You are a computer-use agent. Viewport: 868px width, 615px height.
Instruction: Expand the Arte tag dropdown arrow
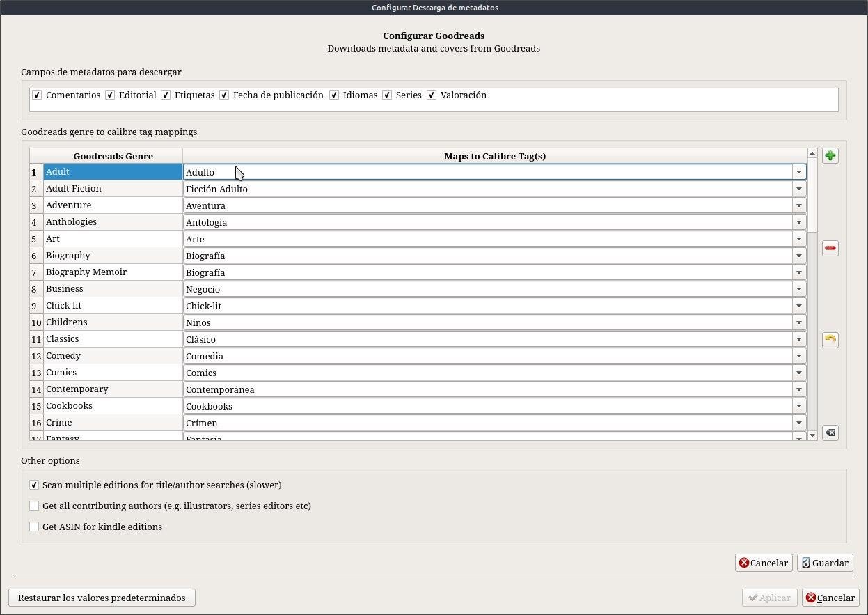coord(799,239)
